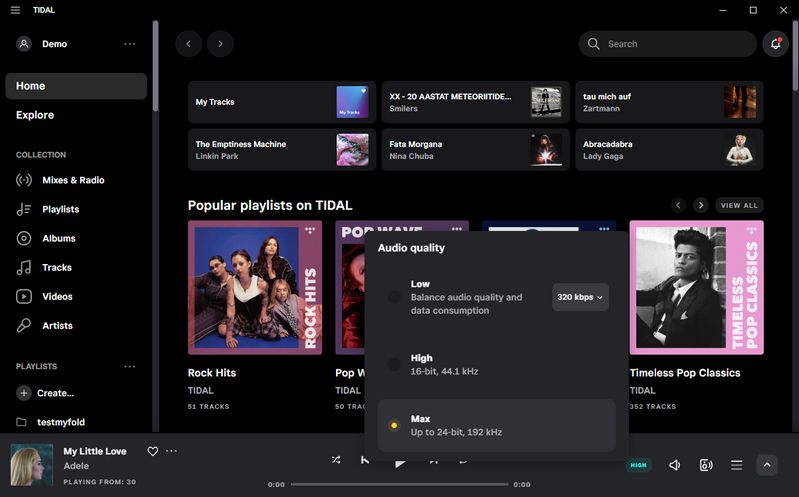Skip to the previous track
Viewport: 799px width, 497px height.
point(365,460)
